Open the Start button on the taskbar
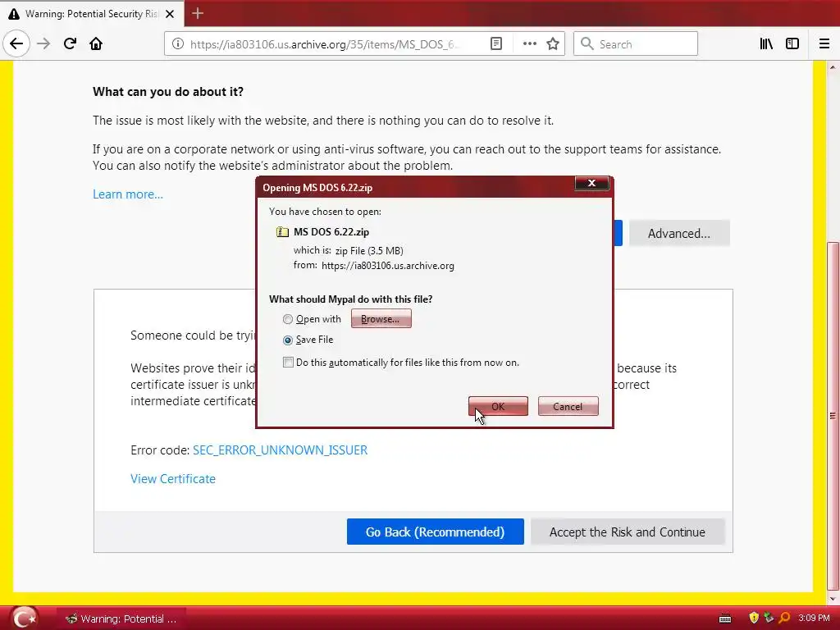Viewport: 840px width, 630px height. point(24,619)
